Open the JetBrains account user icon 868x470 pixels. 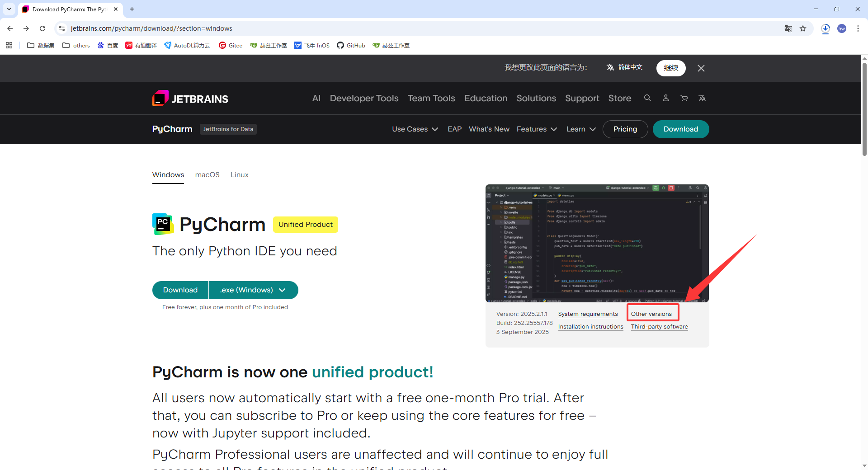pyautogui.click(x=666, y=98)
